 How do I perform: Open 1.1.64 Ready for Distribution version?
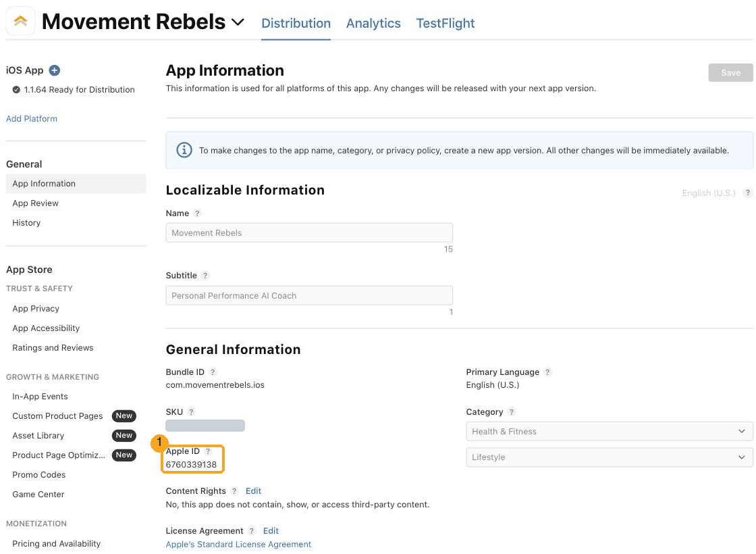tap(79, 90)
